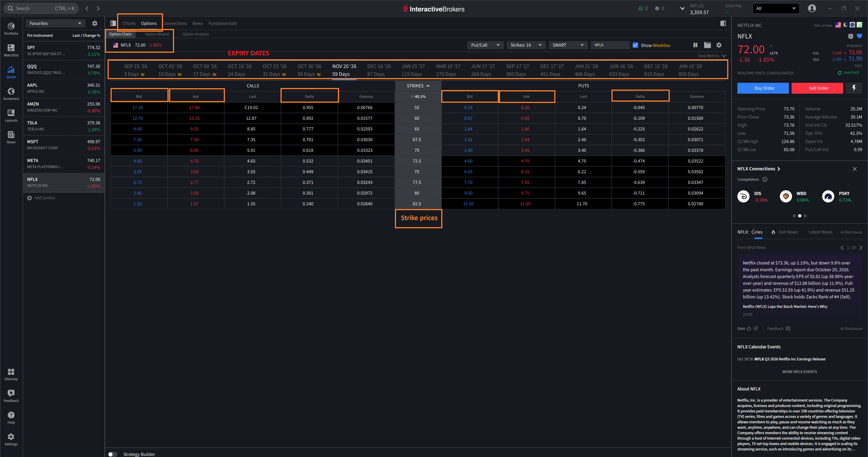Click the NFLX symbol input field
This screenshot has height=457, width=868.
(x=610, y=45)
